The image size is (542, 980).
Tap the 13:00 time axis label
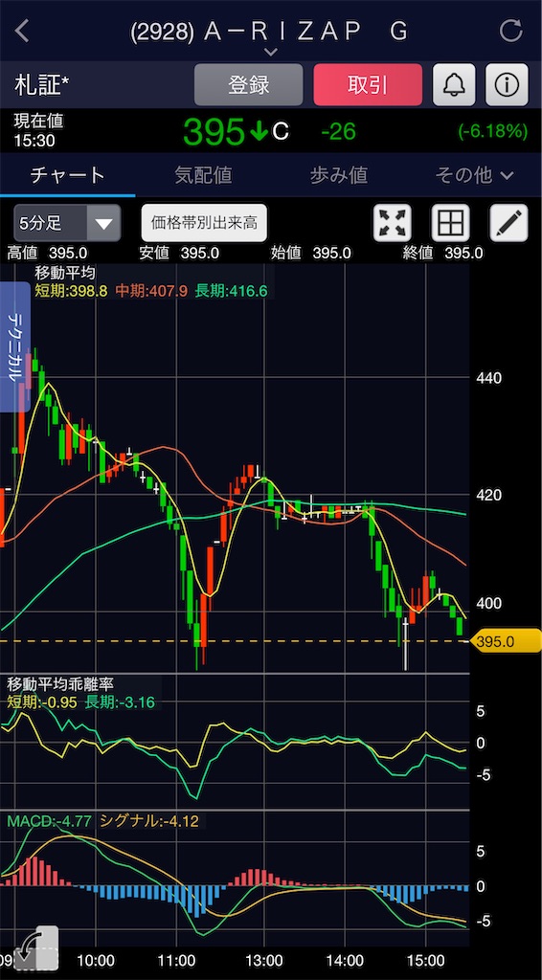click(x=263, y=959)
